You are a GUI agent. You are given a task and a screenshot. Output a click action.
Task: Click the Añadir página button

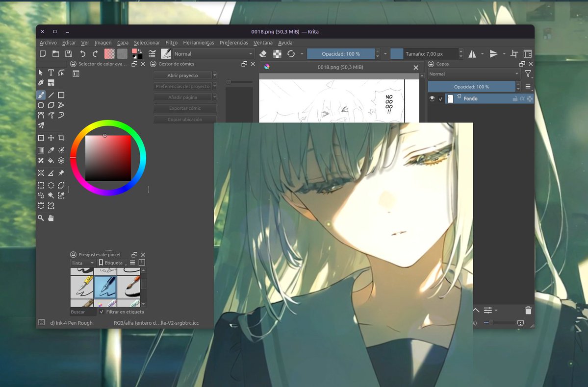(182, 97)
